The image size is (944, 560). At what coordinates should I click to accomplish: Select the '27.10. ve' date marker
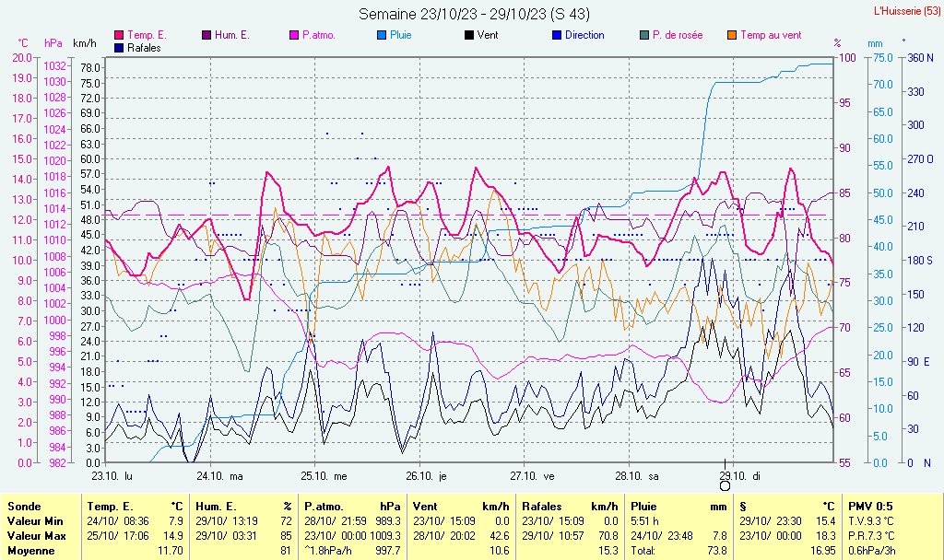coord(532,476)
